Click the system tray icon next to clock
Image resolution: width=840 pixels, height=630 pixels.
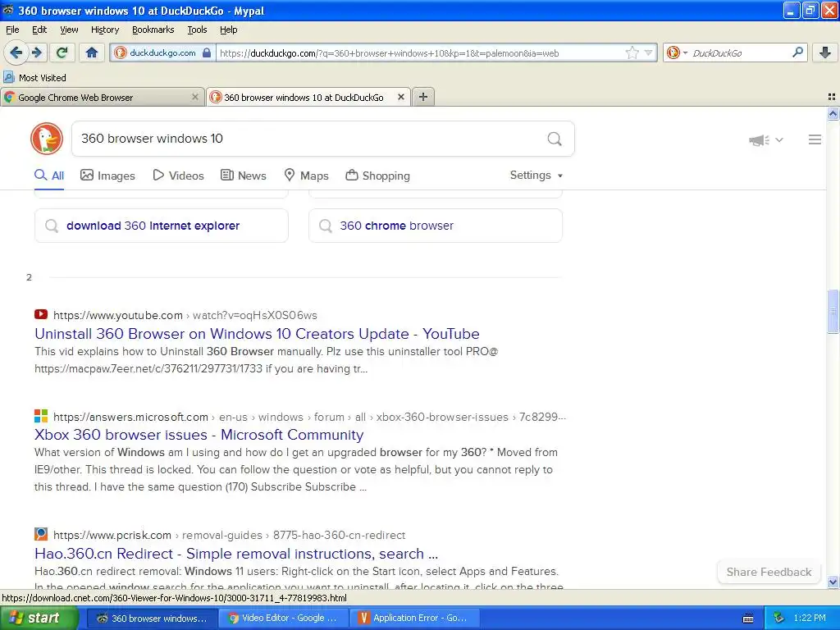click(x=778, y=618)
